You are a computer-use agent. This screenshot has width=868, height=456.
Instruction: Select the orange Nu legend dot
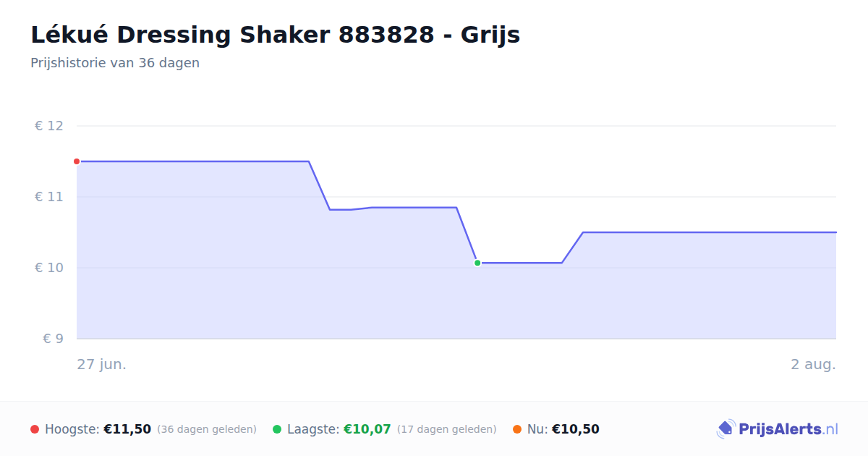pyautogui.click(x=517, y=429)
